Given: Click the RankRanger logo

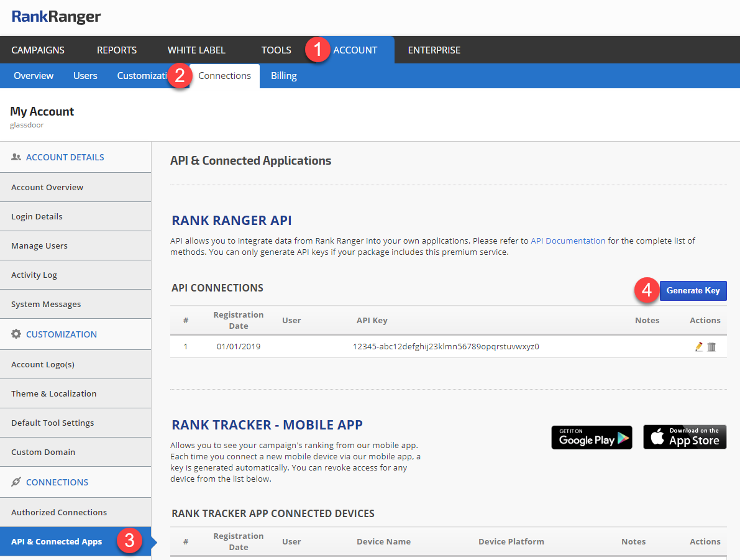Looking at the screenshot, I should point(56,17).
